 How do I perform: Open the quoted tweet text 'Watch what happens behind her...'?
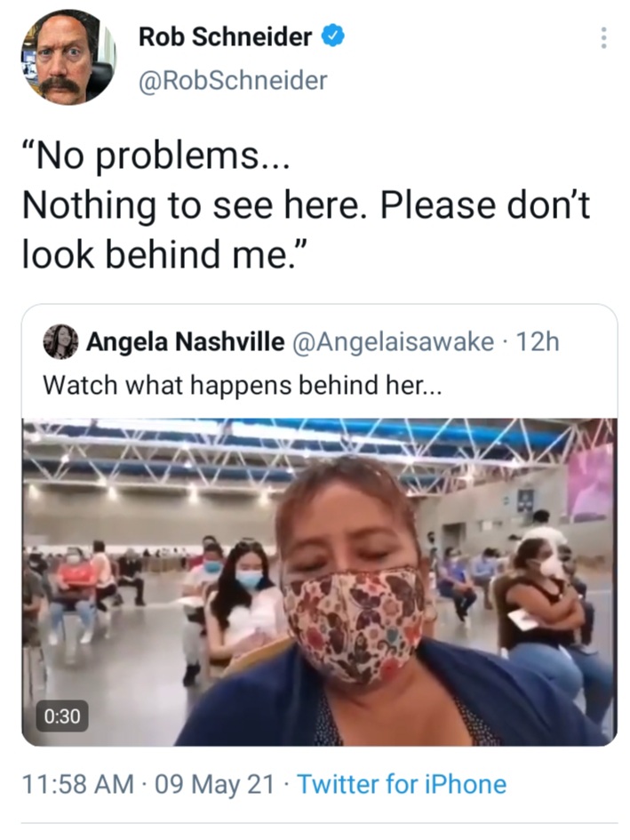click(x=243, y=385)
